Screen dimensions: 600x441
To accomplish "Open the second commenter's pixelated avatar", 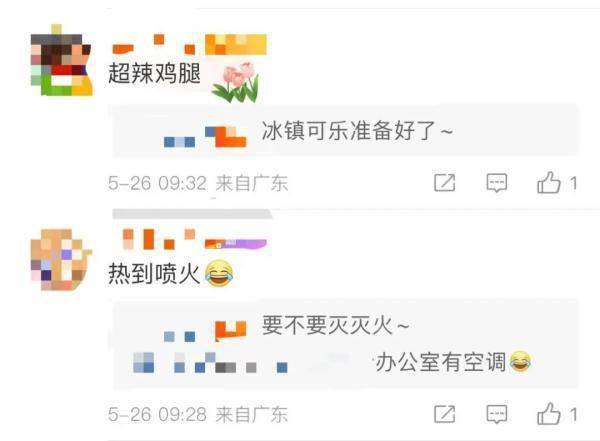I will click(x=61, y=260).
